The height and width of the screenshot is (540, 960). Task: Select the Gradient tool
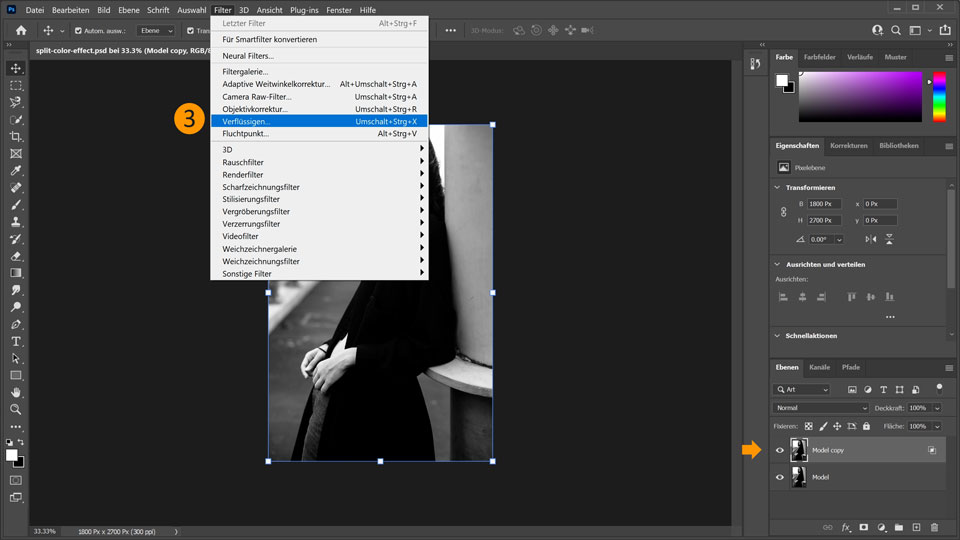16,273
